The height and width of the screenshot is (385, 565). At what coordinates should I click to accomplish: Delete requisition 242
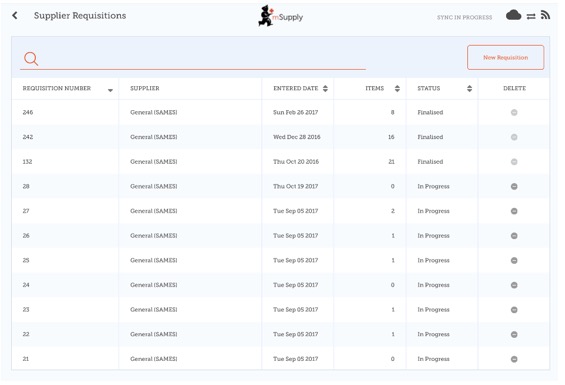click(514, 137)
